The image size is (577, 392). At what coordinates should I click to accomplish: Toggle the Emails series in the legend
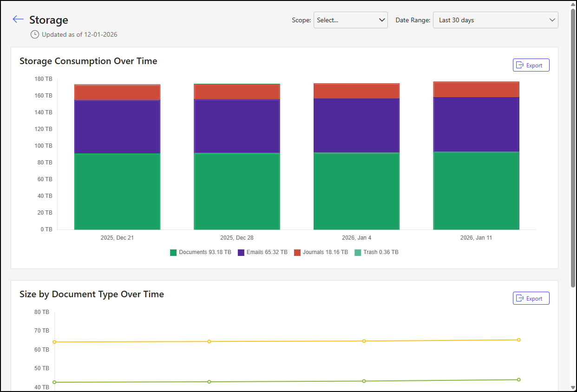[x=267, y=252]
